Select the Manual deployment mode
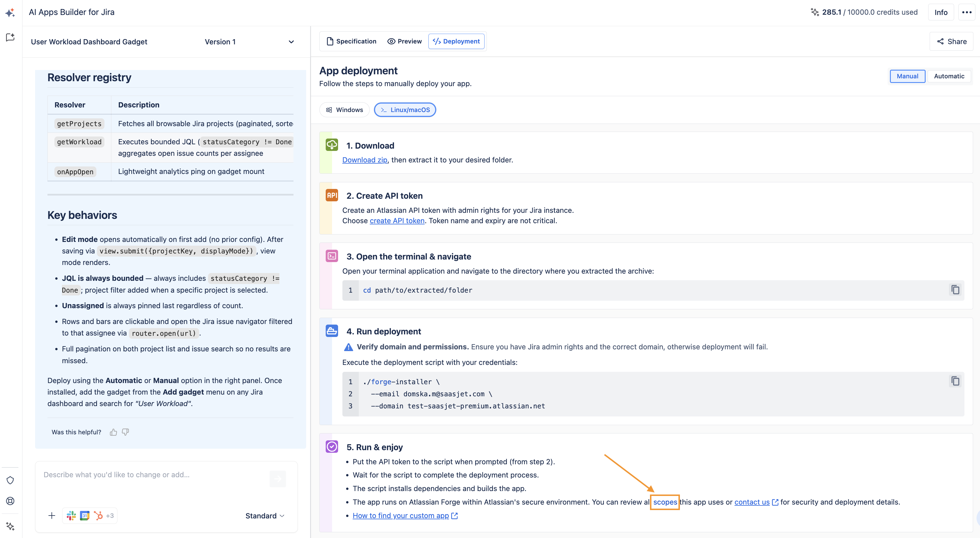This screenshot has width=980, height=538. pyautogui.click(x=907, y=76)
